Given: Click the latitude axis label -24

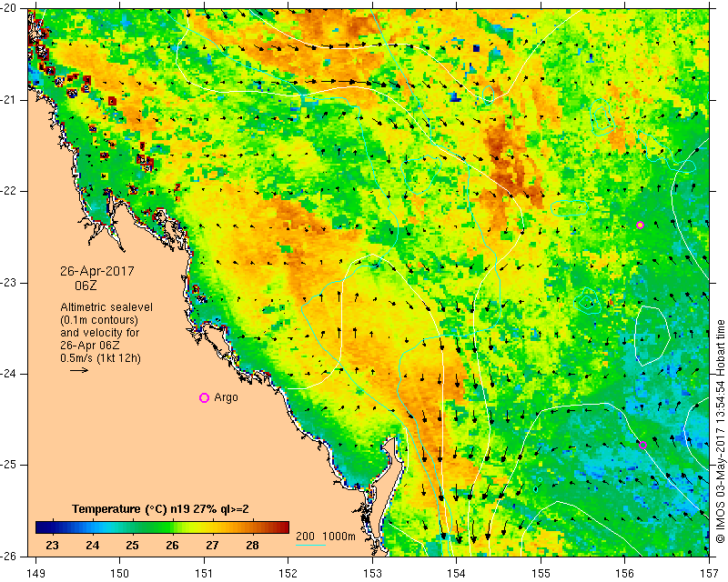Looking at the screenshot, I should click(x=9, y=374).
